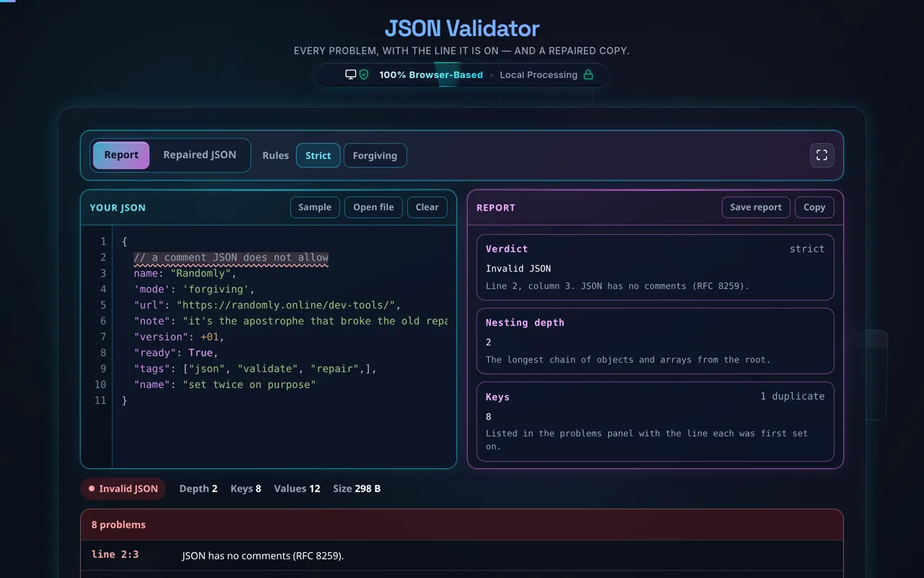Click the "url" line in the editor

click(267, 305)
